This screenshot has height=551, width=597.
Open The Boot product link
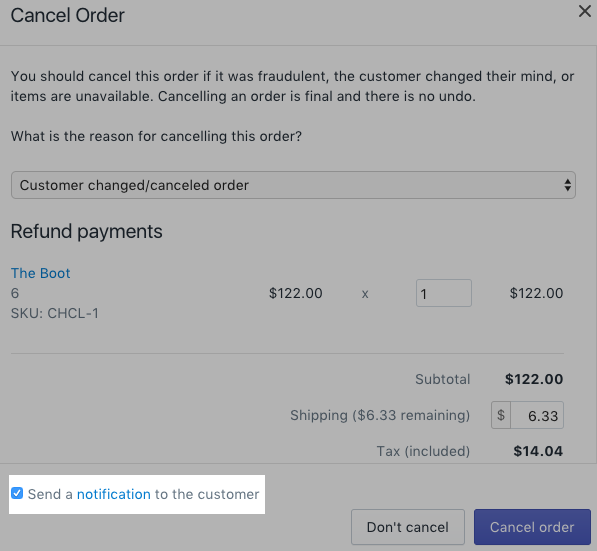tap(40, 273)
